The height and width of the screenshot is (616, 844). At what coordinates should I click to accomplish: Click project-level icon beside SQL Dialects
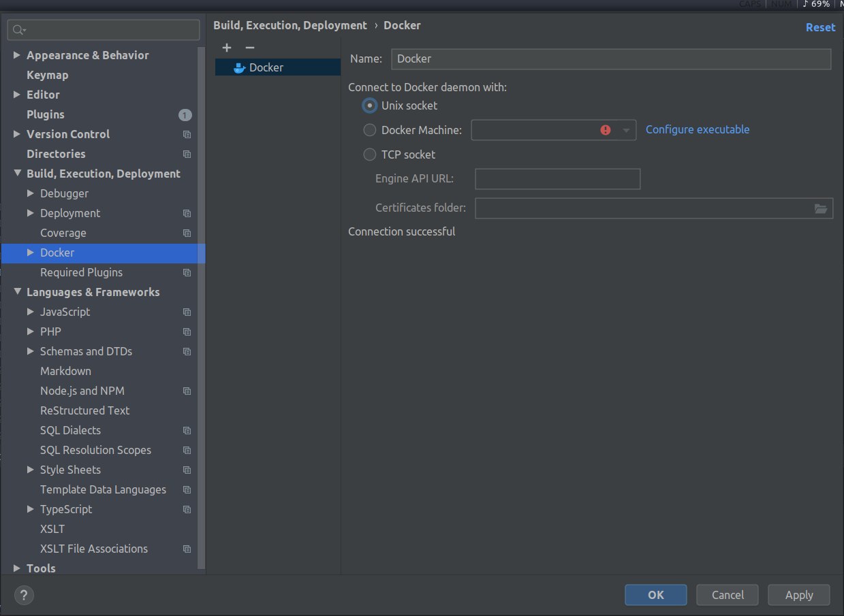point(187,431)
